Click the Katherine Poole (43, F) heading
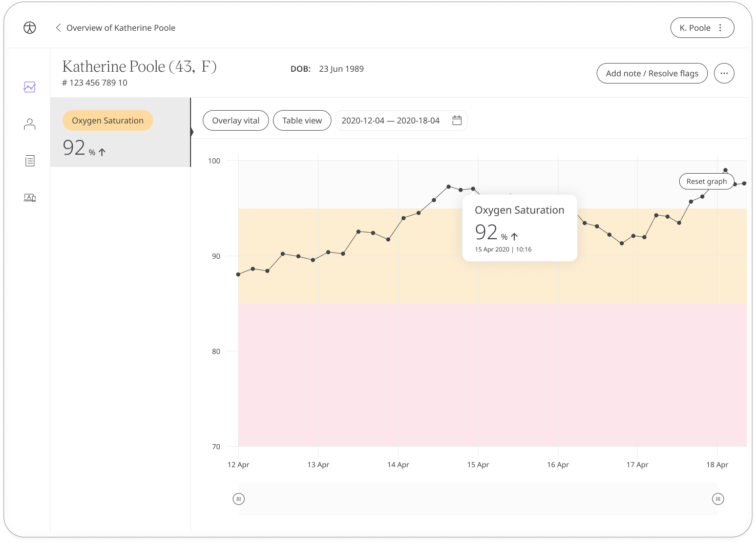The height and width of the screenshot is (543, 756). click(x=139, y=67)
